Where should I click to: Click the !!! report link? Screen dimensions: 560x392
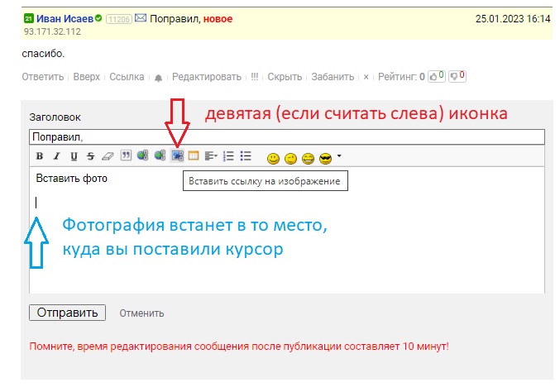pyautogui.click(x=254, y=77)
